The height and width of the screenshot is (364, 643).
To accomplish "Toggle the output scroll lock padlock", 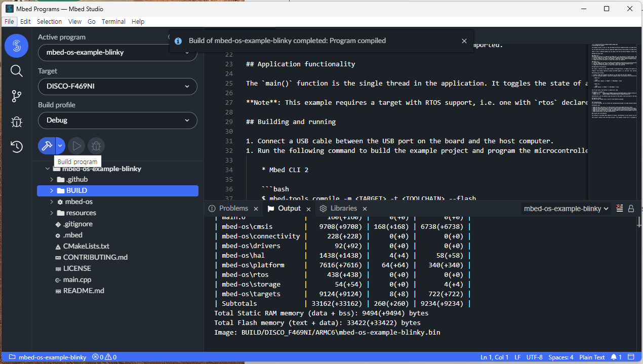I will point(631,209).
